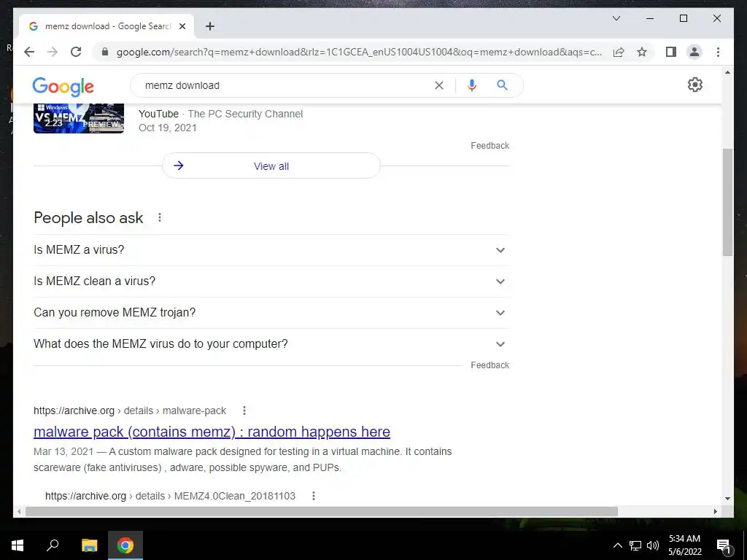The height and width of the screenshot is (560, 747).
Task: Open the Chrome side panel icon
Action: [x=671, y=52]
